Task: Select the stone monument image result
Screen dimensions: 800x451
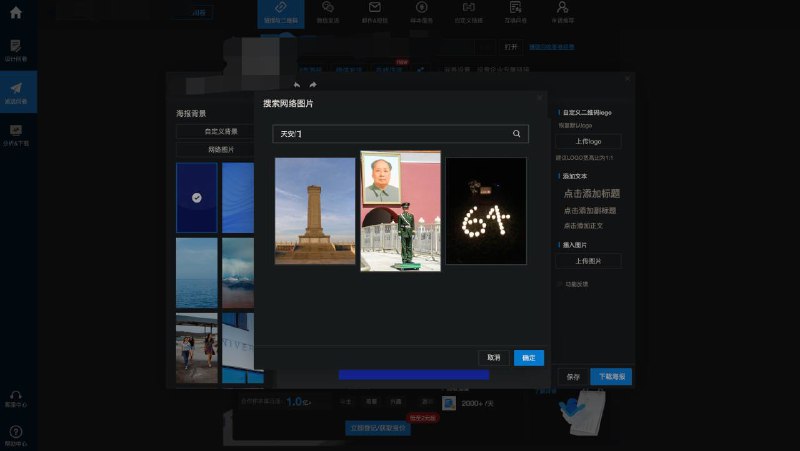Action: pos(315,211)
